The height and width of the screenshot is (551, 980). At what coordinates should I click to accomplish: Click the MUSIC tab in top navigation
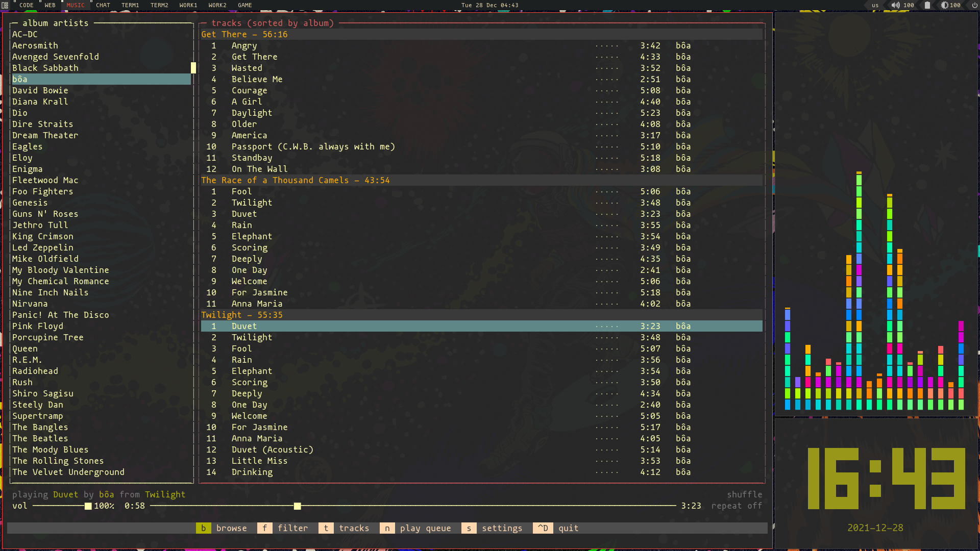click(x=75, y=6)
